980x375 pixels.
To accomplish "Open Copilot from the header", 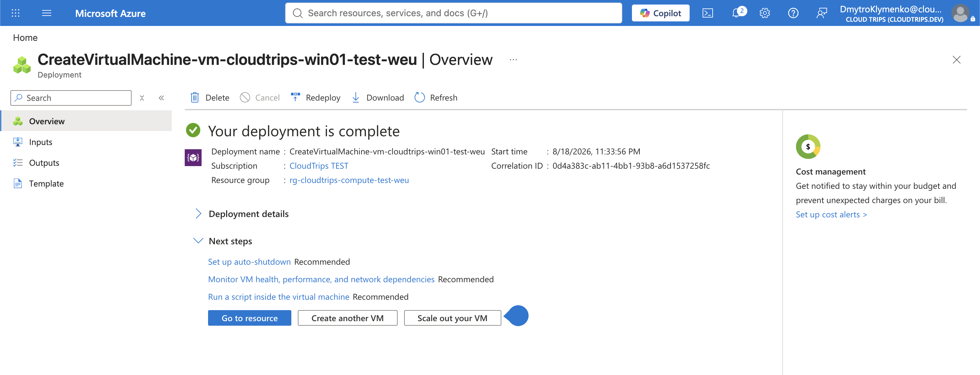I will 660,13.
